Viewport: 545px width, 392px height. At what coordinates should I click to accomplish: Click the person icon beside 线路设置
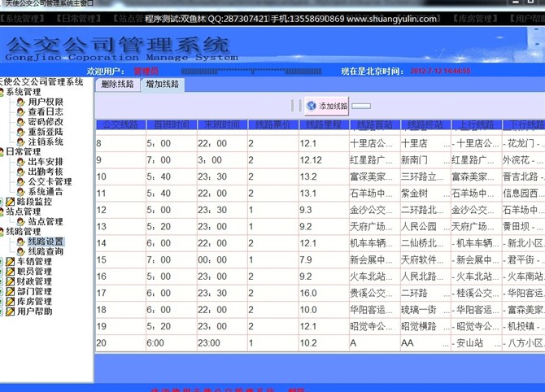tap(21, 242)
